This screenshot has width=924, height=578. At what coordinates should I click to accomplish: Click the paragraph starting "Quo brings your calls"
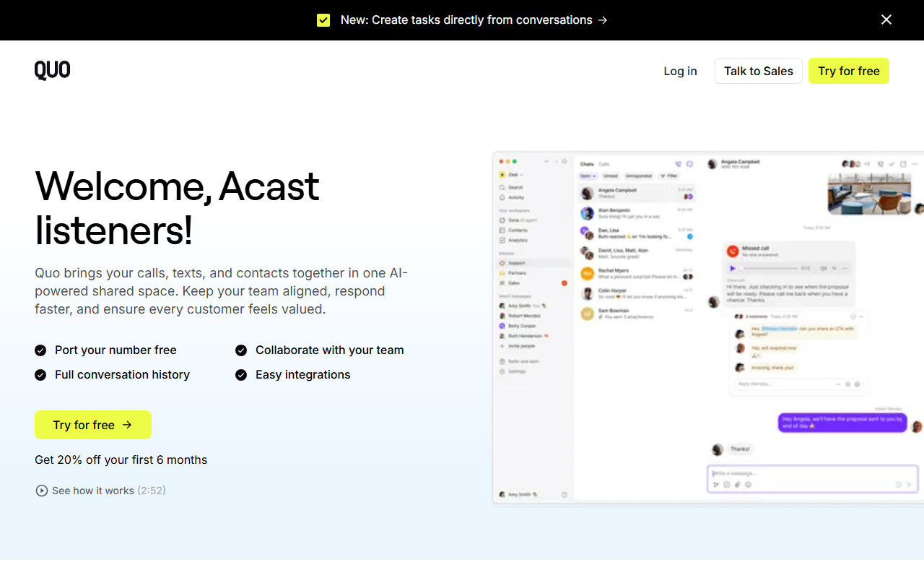(222, 291)
